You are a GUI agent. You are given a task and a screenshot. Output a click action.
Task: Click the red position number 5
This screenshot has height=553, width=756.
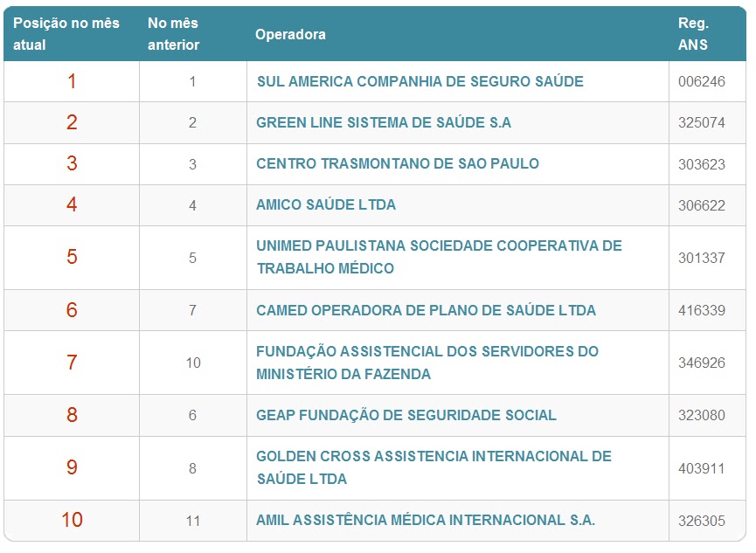point(72,257)
